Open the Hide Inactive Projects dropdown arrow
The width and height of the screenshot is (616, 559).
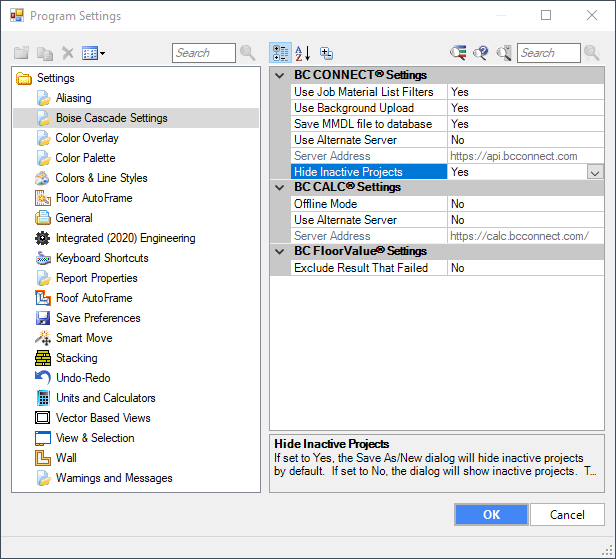point(595,172)
